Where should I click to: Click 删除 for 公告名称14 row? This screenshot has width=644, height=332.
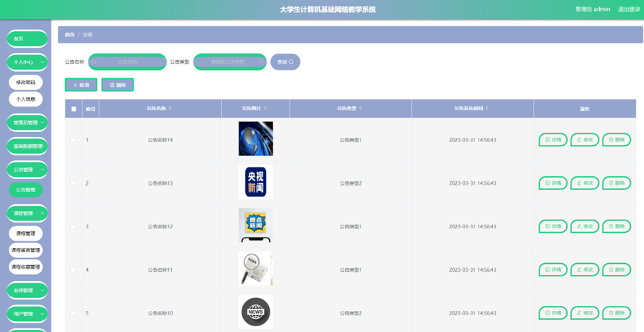(616, 140)
